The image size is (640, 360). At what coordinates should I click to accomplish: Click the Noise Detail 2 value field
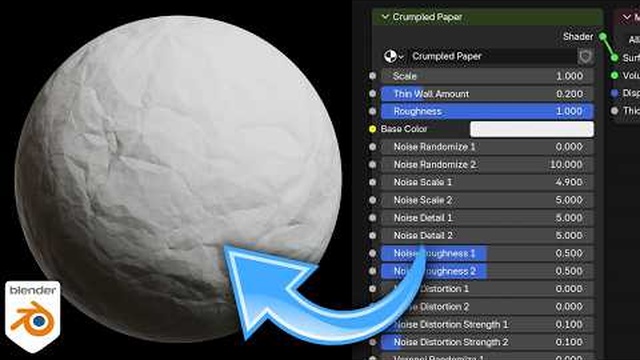pos(487,236)
